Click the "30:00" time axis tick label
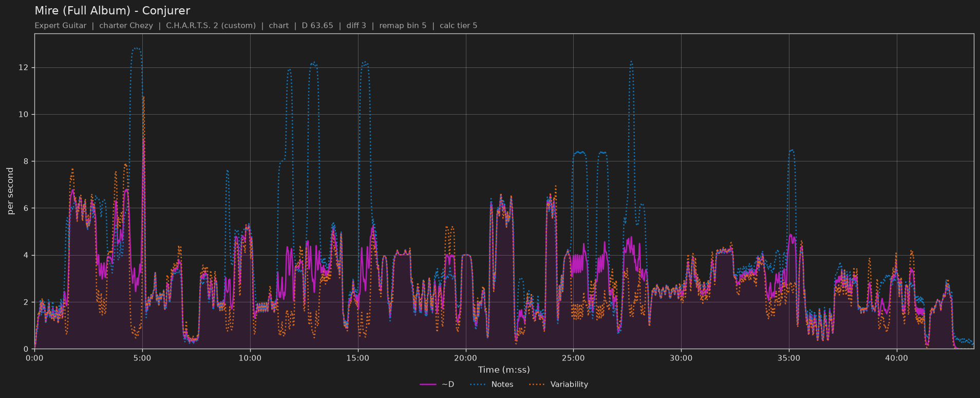Image resolution: width=980 pixels, height=398 pixels. (681, 358)
